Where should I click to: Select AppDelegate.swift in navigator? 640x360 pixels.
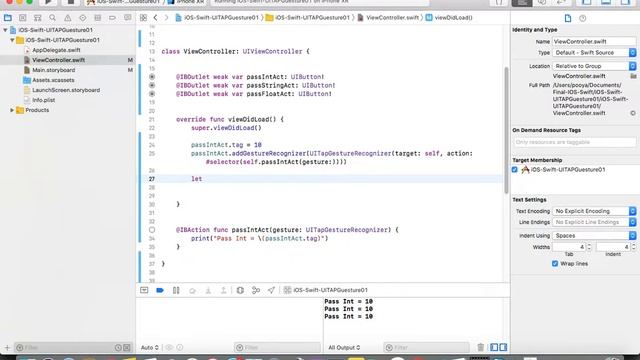point(56,50)
